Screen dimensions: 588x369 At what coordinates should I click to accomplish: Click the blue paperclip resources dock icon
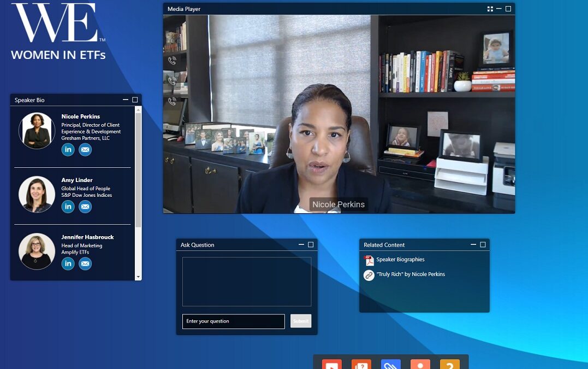click(391, 364)
